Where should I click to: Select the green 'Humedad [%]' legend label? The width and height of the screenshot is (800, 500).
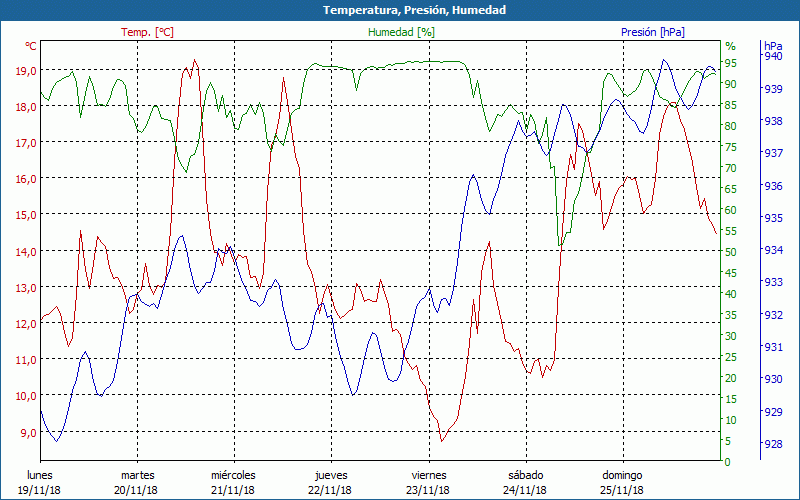pyautogui.click(x=401, y=32)
